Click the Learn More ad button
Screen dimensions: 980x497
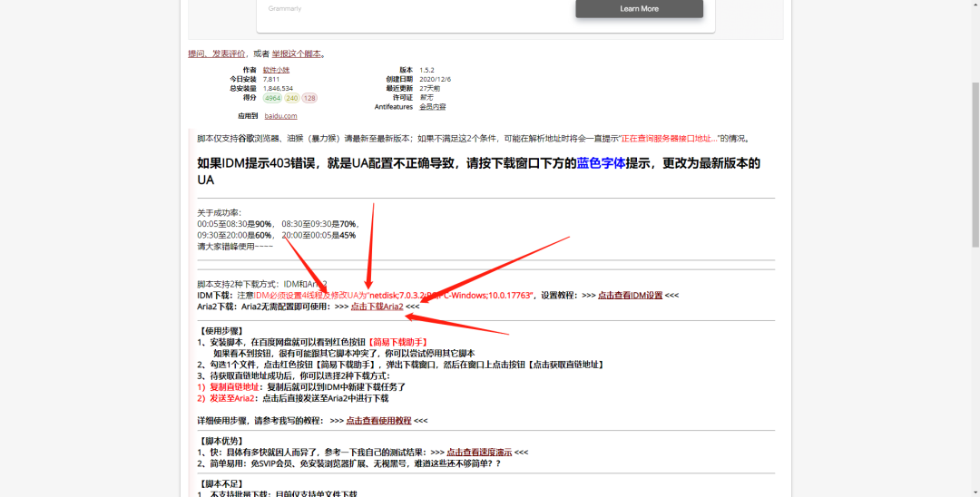639,9
